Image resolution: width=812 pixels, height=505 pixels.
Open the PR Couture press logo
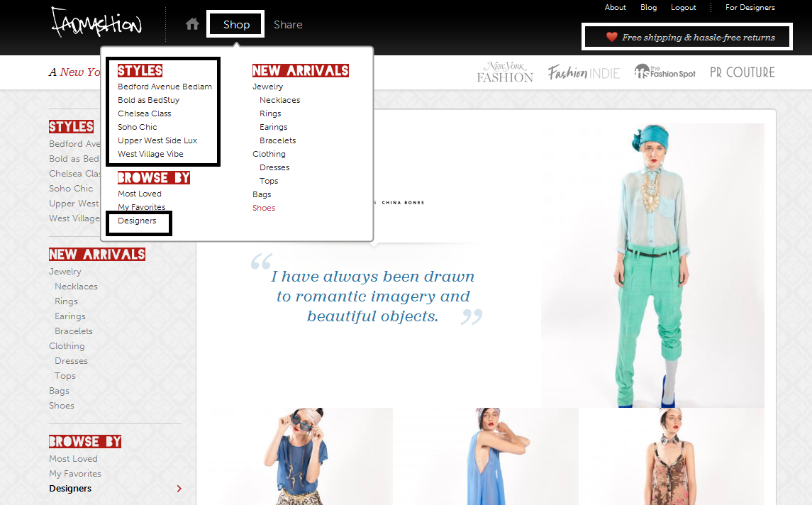coord(742,72)
